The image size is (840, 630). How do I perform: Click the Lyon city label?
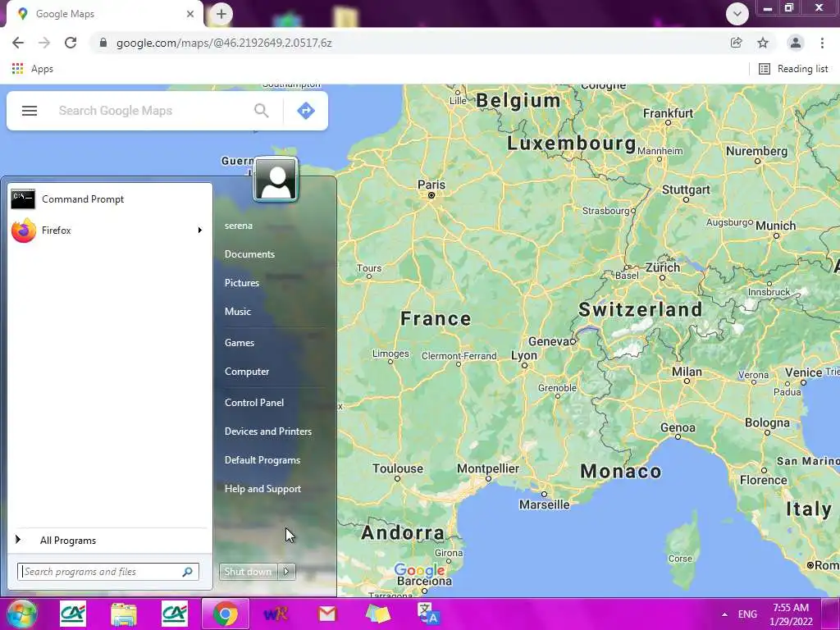pos(524,356)
